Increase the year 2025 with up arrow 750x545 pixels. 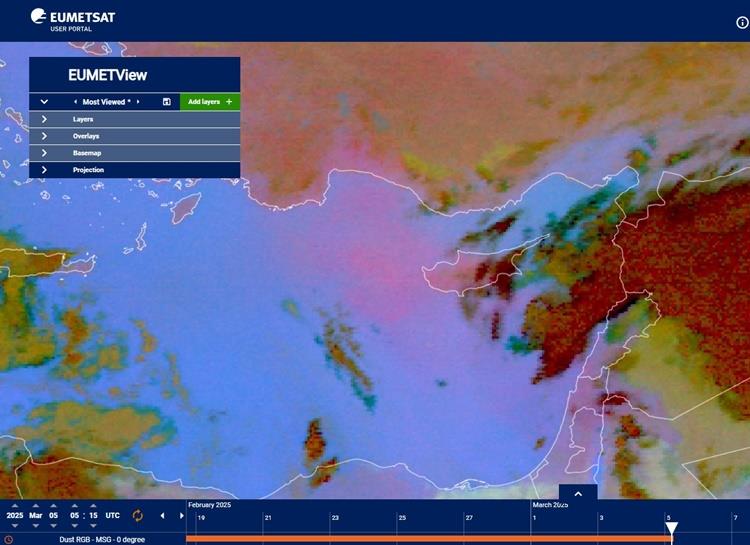click(14, 505)
